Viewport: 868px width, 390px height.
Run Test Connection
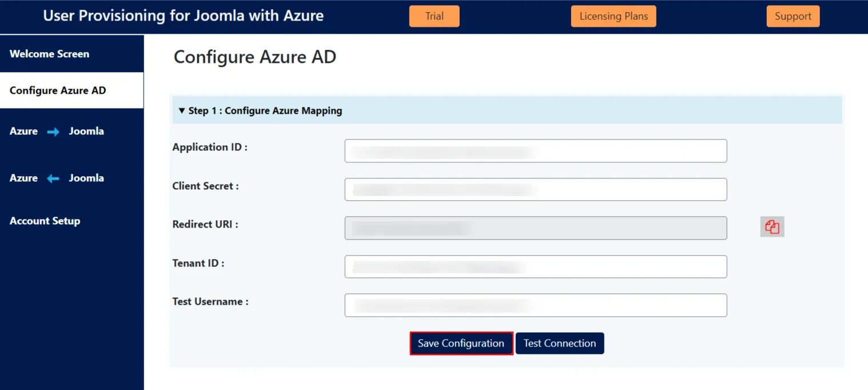[x=560, y=343]
